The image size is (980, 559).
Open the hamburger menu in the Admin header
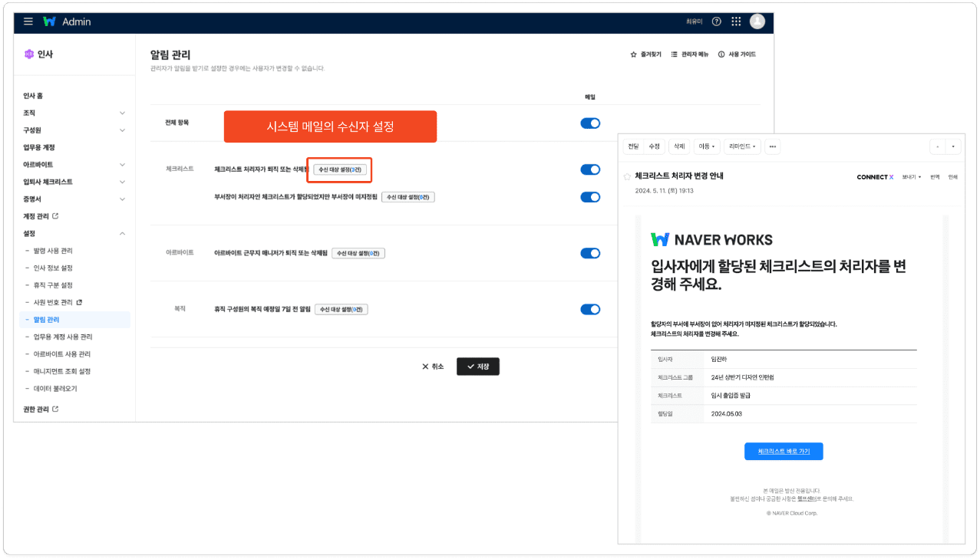point(28,21)
